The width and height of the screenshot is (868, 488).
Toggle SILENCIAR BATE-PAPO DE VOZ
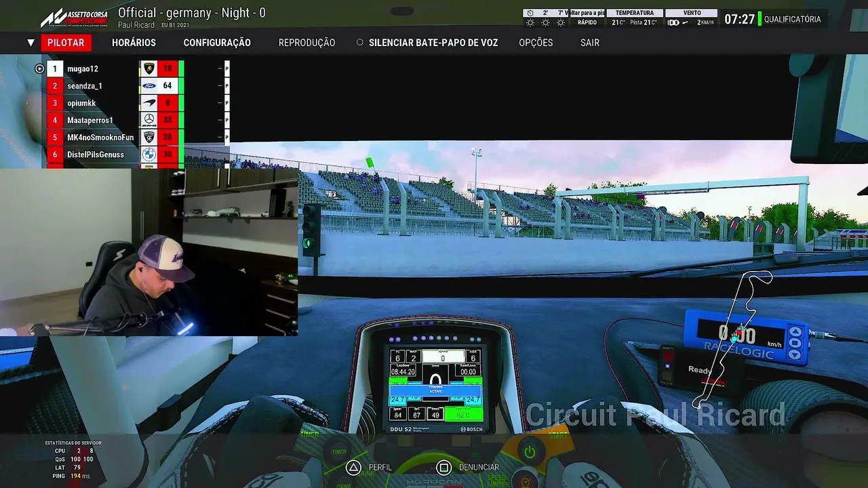427,43
